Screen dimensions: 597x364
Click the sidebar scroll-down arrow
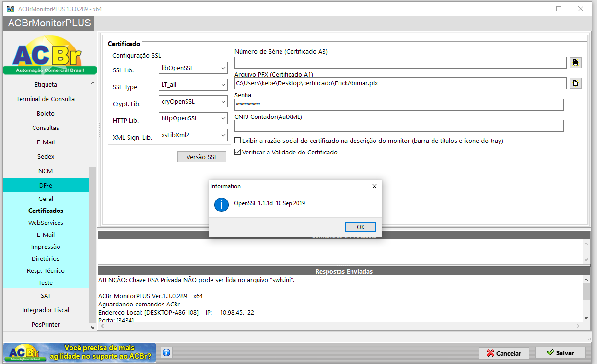pos(93,327)
